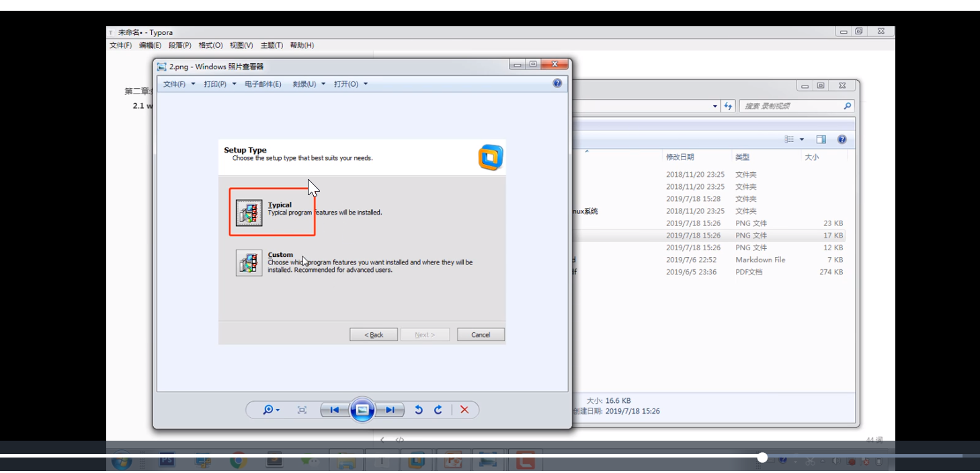Delete the image with the red X icon
980x473 pixels.
(x=464, y=410)
